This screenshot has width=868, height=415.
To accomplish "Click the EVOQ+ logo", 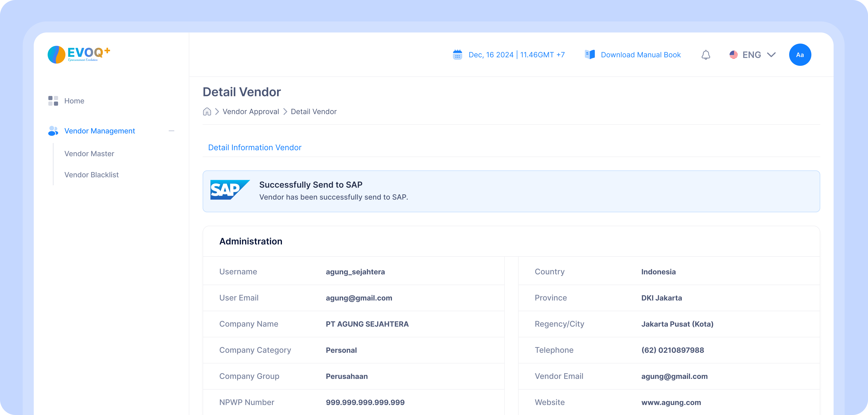I will [79, 55].
